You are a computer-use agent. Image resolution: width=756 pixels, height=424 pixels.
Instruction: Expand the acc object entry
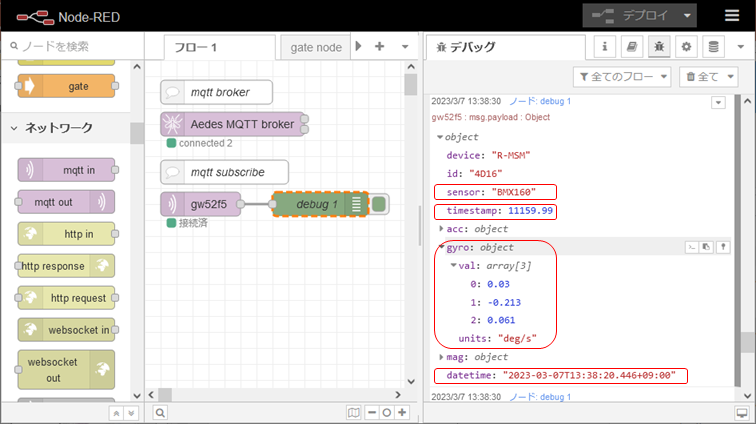(441, 229)
